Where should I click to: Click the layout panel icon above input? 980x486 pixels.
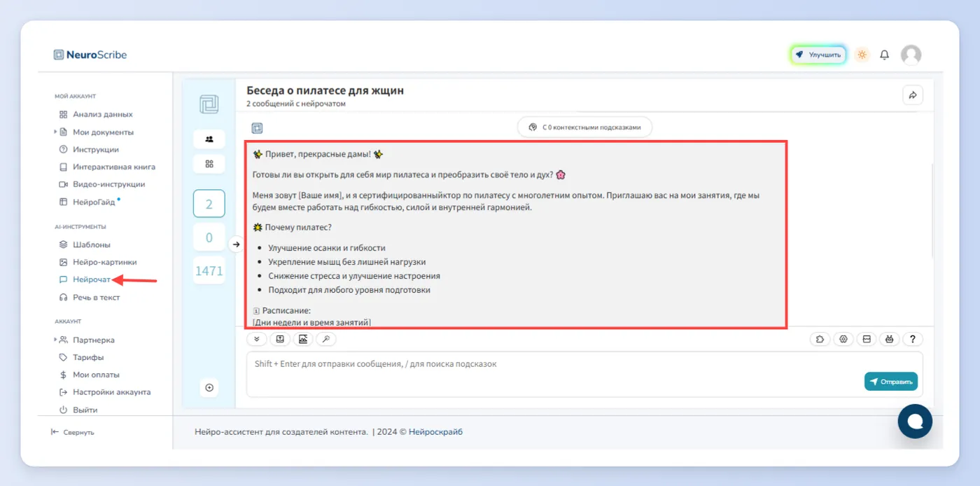point(867,339)
